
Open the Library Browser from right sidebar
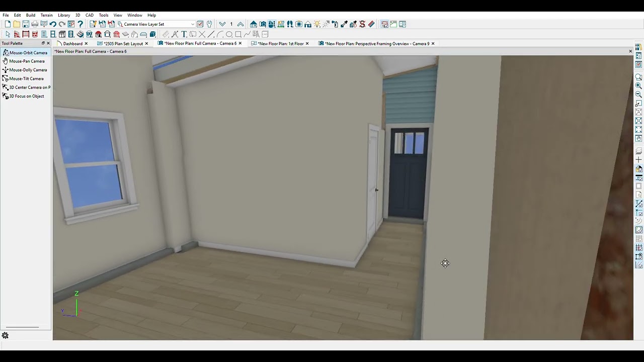(638, 47)
